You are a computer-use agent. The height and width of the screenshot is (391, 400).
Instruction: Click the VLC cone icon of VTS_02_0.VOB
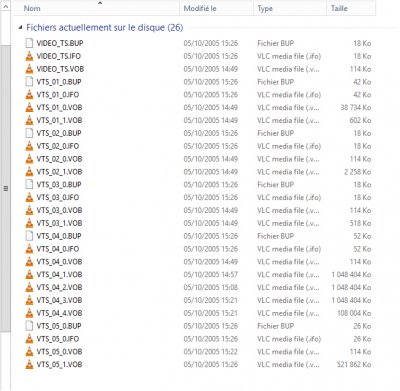click(x=29, y=159)
